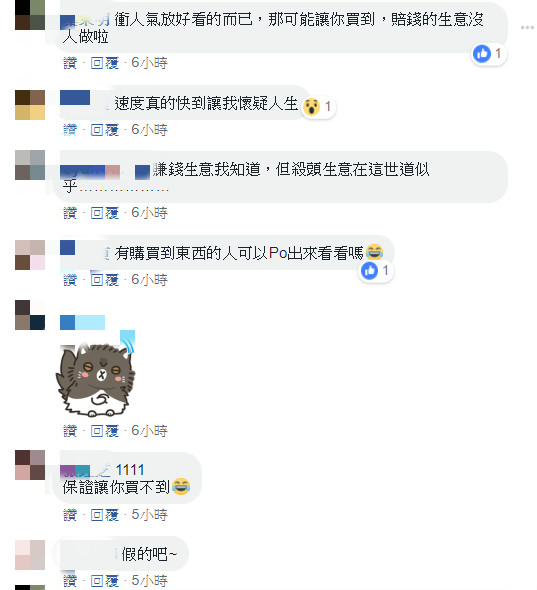Click the gray cat sticker image

96,375
